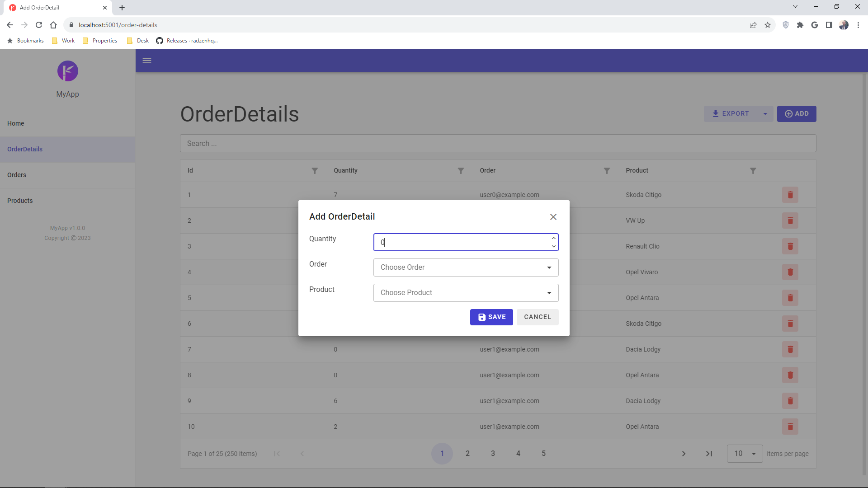This screenshot has height=488, width=868.
Task: Delete row 3 Renault Clio
Action: coord(790,246)
